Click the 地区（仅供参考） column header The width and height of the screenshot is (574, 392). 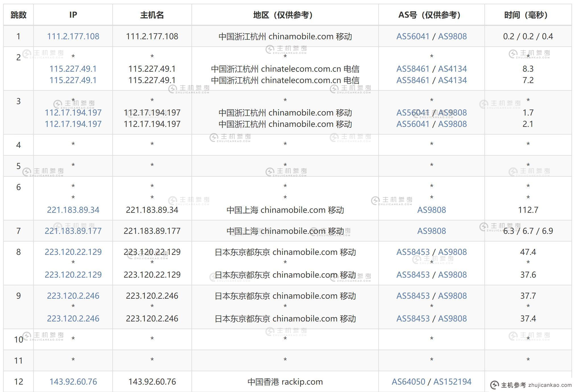coord(285,15)
